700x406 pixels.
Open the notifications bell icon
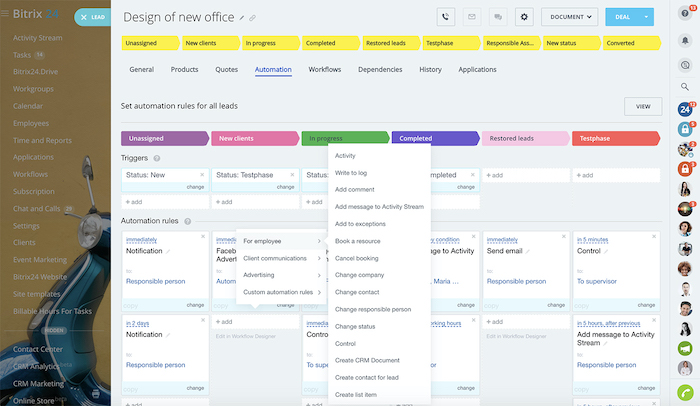(685, 41)
